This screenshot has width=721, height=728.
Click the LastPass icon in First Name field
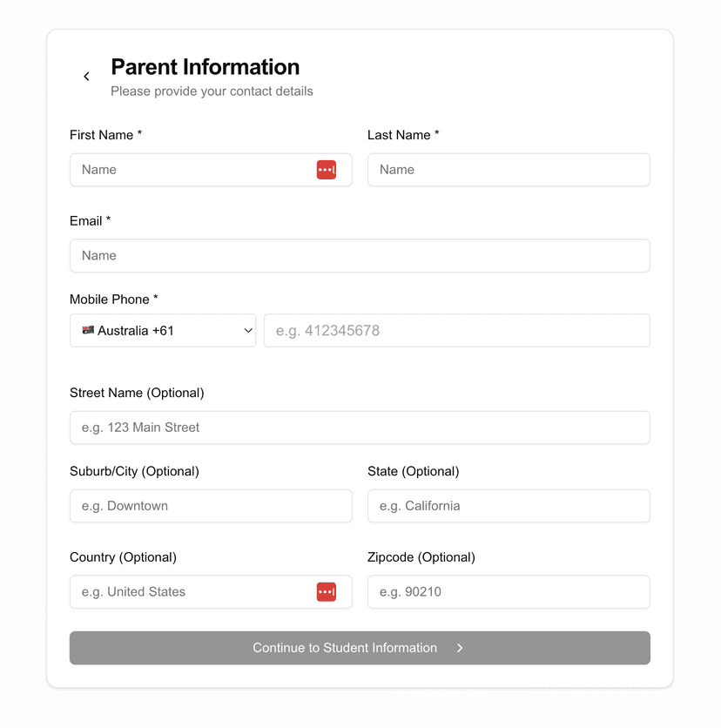point(327,170)
